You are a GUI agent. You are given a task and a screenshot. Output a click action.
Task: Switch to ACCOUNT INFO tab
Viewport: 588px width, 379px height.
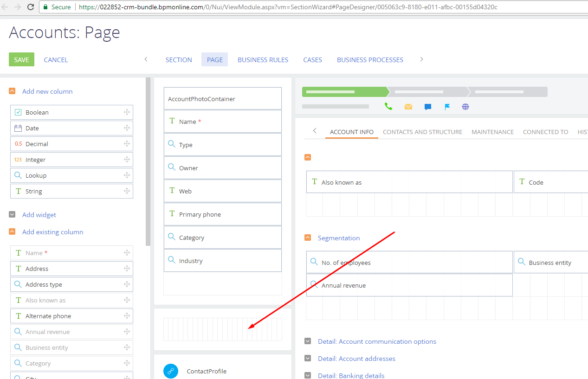click(x=352, y=132)
